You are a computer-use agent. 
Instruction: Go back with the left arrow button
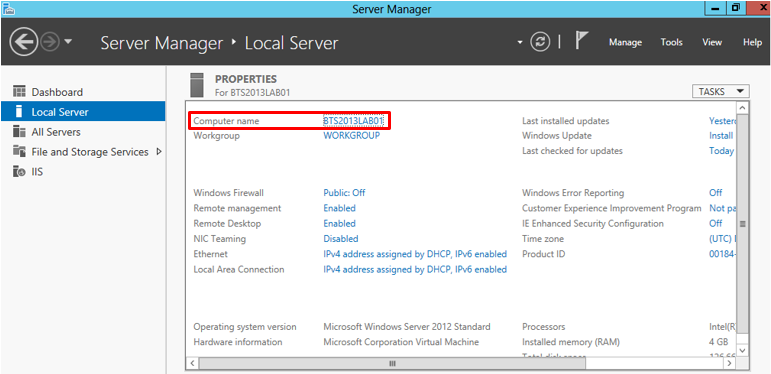click(24, 42)
